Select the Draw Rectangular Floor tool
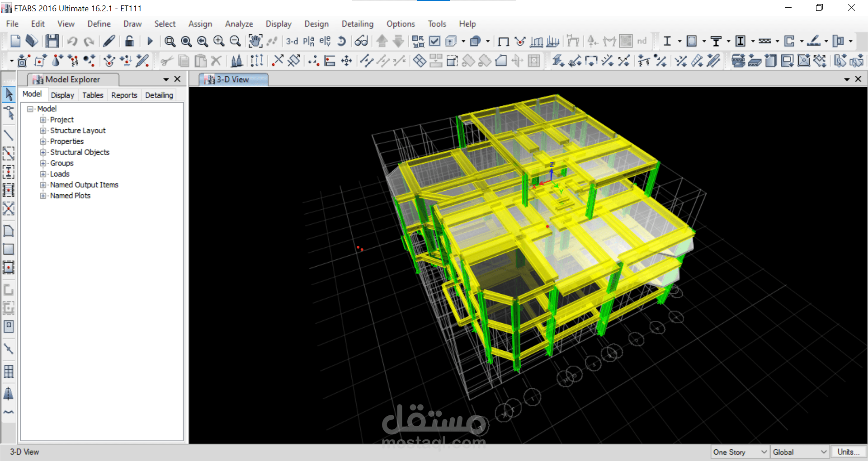 (9, 249)
